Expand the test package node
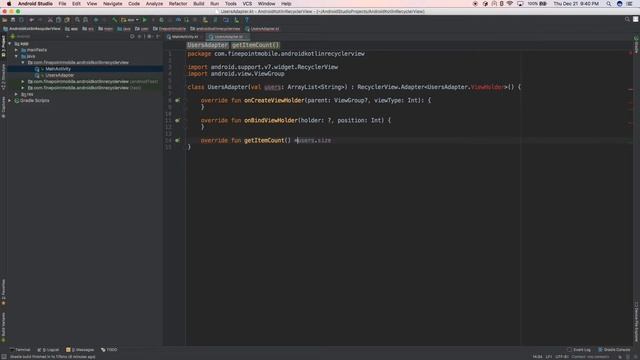 click(x=23, y=88)
